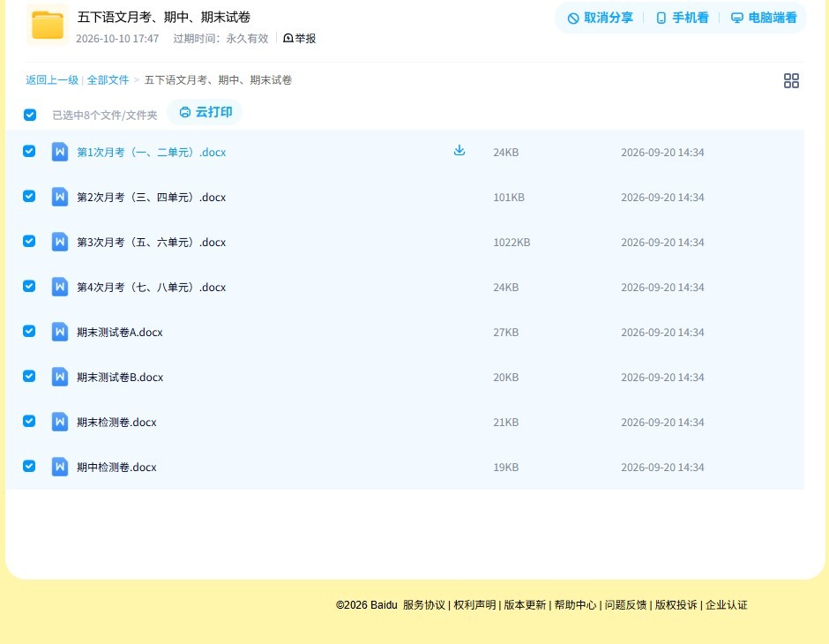Uncheck 期中检测卷.docx checkbox

click(x=29, y=466)
